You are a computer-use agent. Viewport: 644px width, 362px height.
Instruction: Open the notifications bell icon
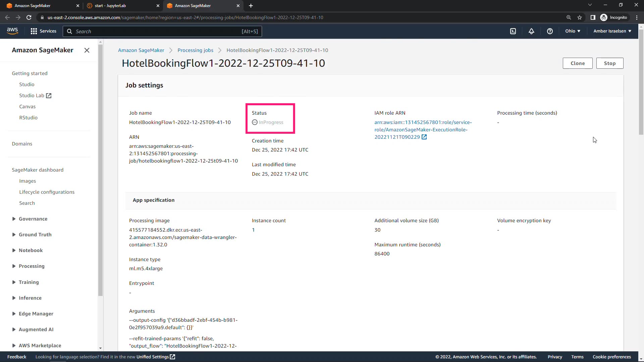[531, 31]
